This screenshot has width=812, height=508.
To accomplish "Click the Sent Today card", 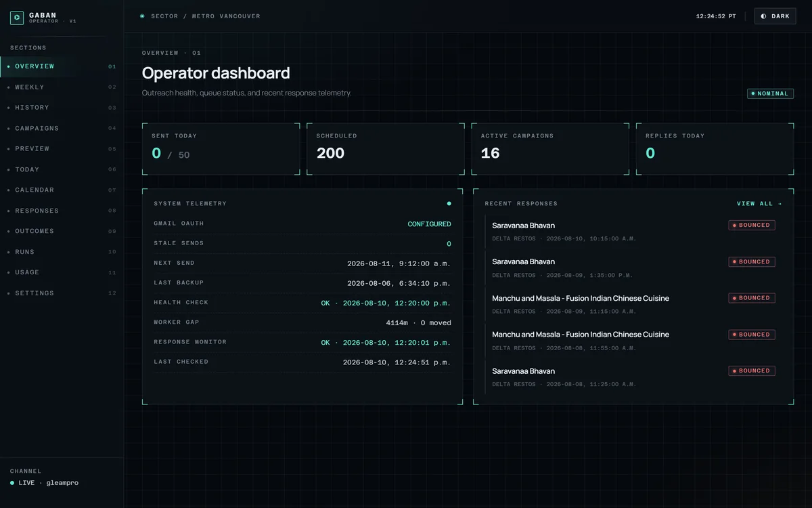I will pos(221,149).
